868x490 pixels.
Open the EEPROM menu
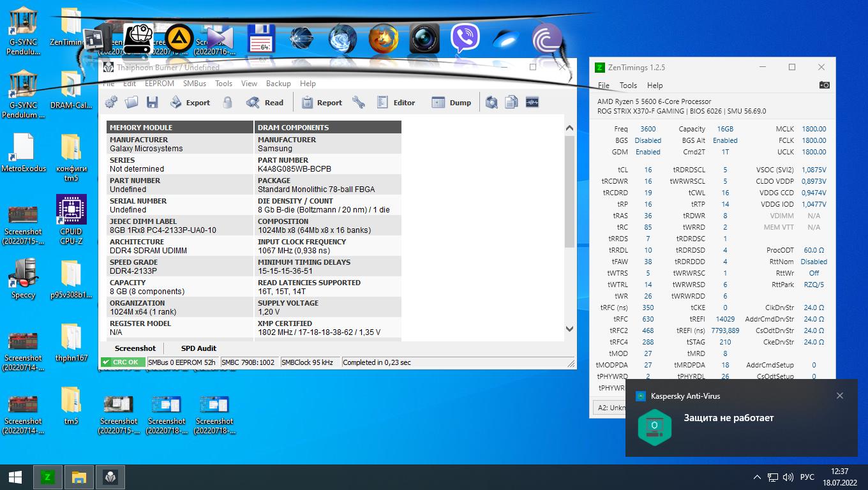tap(160, 84)
